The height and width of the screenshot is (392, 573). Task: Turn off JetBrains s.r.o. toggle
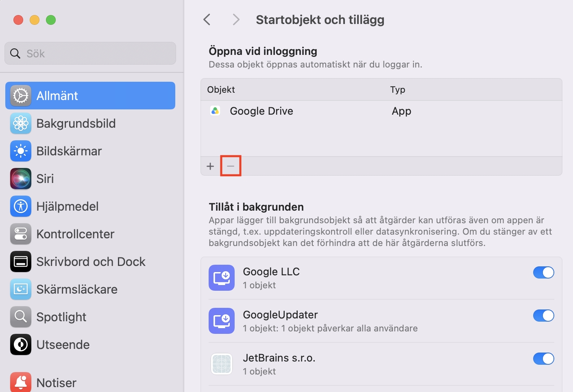coord(544,359)
